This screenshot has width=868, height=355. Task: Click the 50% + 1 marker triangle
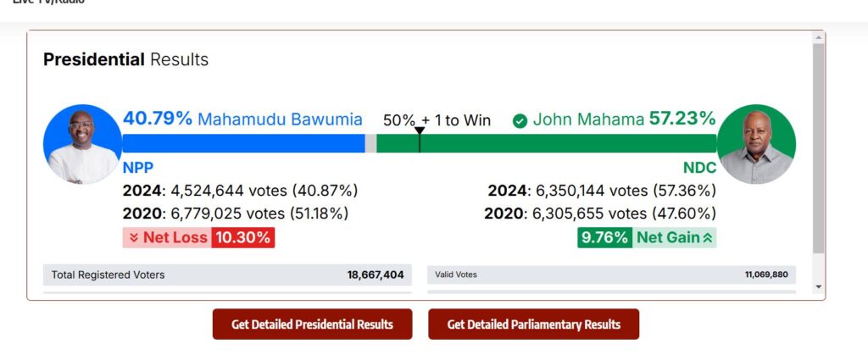click(x=420, y=131)
